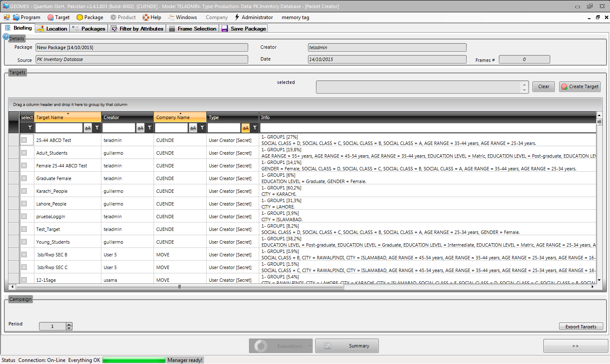Click the filter funnel icon in Company Name column
The height and width of the screenshot is (364, 610).
tap(202, 128)
